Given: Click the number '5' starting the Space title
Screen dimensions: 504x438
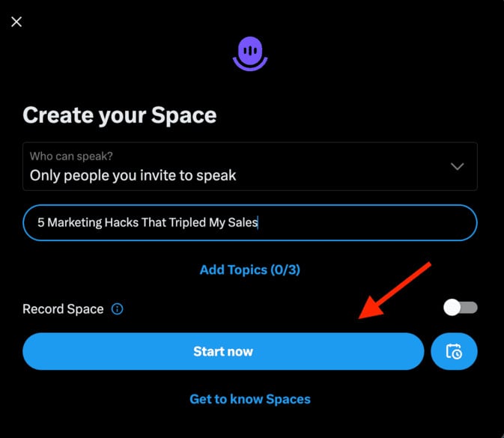Looking at the screenshot, I should tap(41, 222).
